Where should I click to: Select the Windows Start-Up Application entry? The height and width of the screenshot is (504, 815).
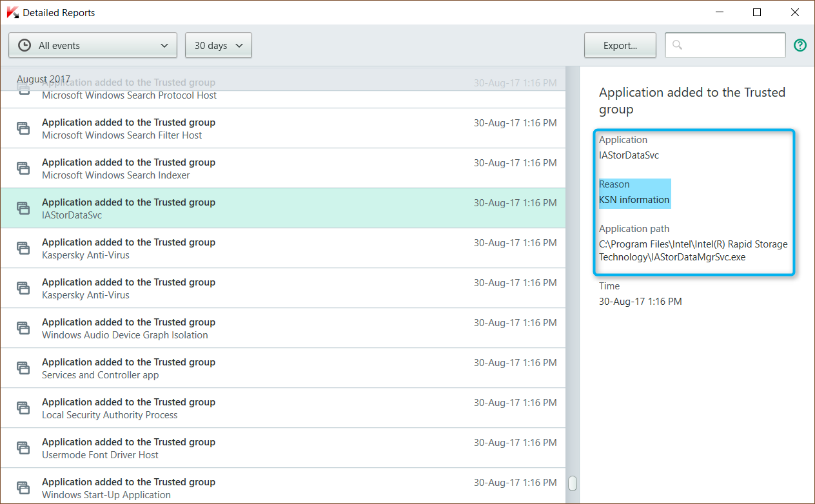click(282, 486)
